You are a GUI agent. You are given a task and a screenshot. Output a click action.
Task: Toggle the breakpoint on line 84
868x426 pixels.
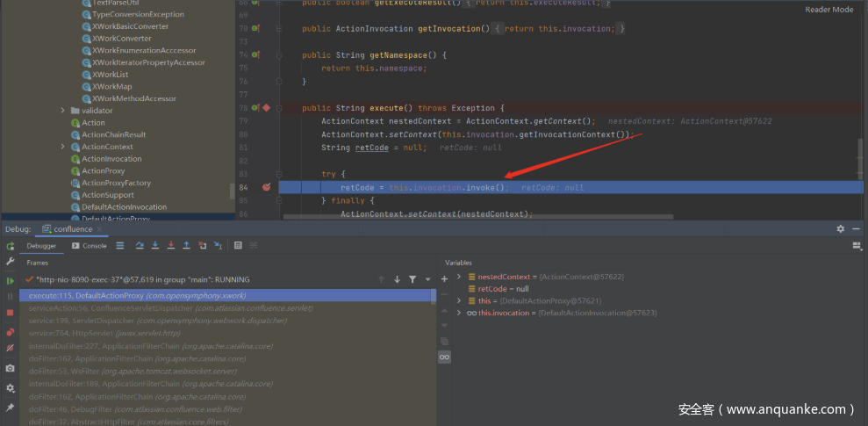click(x=267, y=187)
